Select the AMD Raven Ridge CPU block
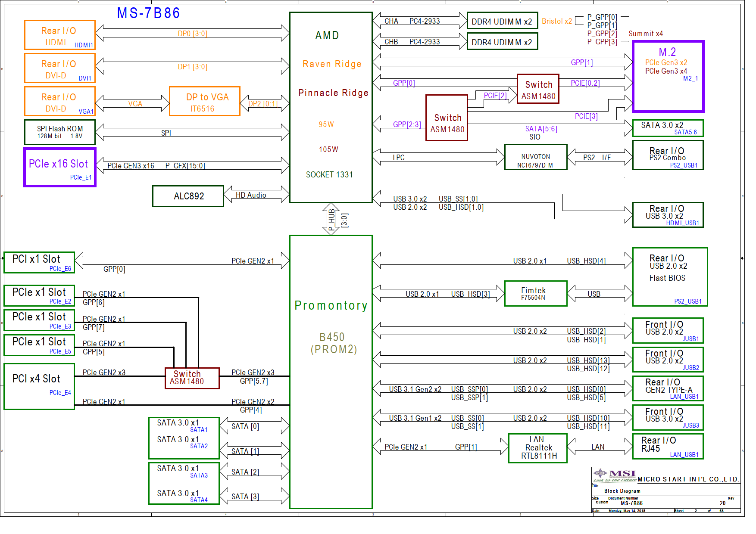The image size is (756, 534). [x=331, y=107]
